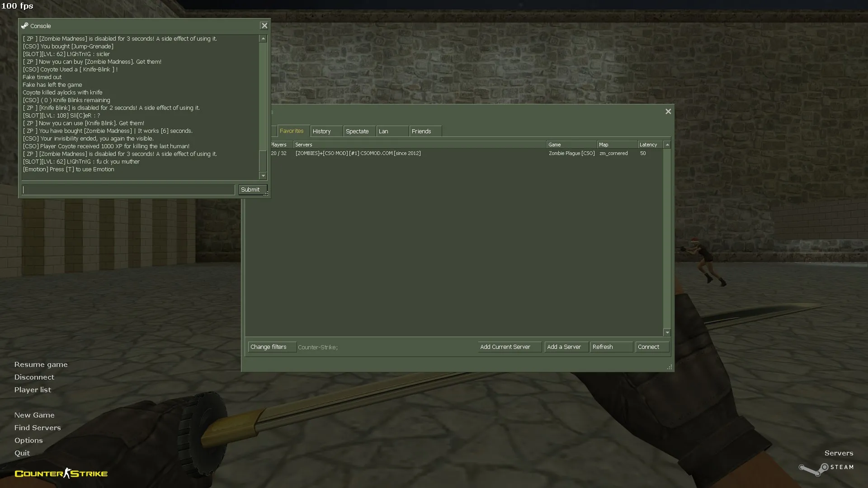The image size is (868, 488).
Task: Click server list scroll down arrow
Action: 667,333
